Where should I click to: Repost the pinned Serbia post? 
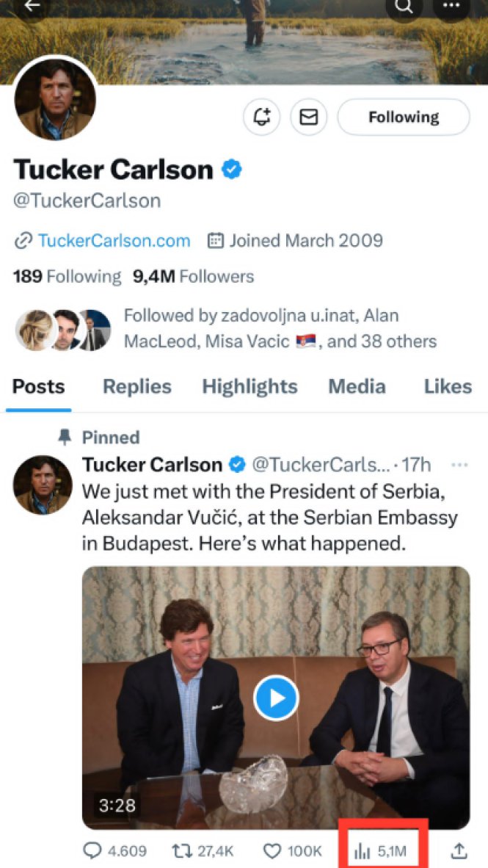(x=181, y=851)
